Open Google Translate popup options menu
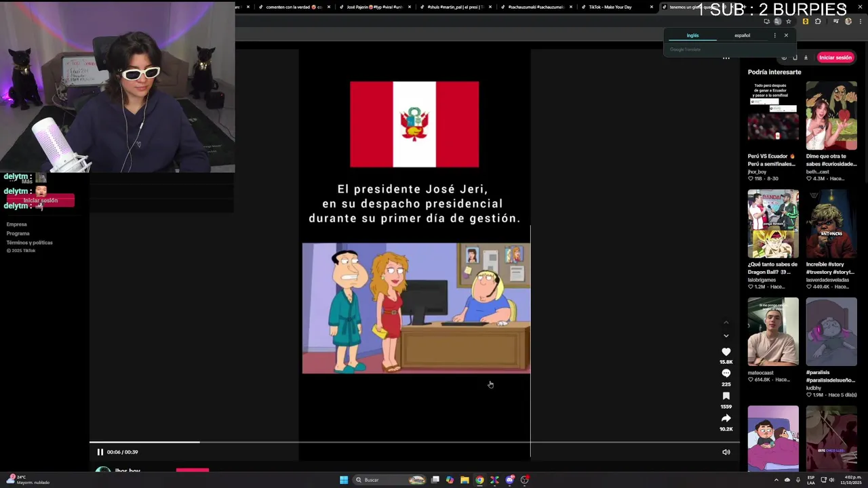The width and height of the screenshot is (868, 488). click(774, 35)
